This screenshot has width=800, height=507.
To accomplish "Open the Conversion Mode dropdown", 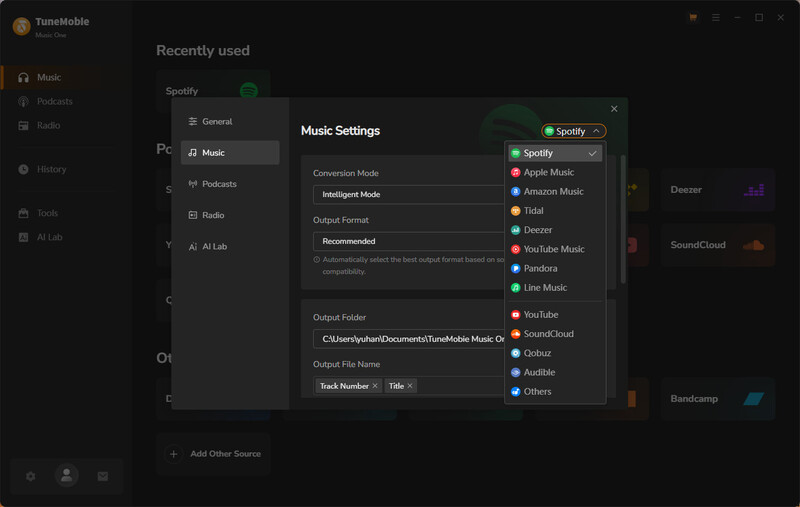I will (x=410, y=194).
